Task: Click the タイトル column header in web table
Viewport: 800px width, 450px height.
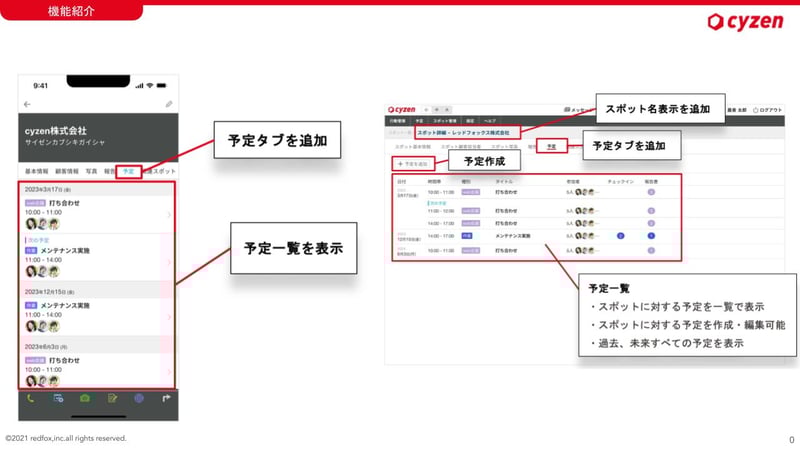Action: (x=504, y=182)
